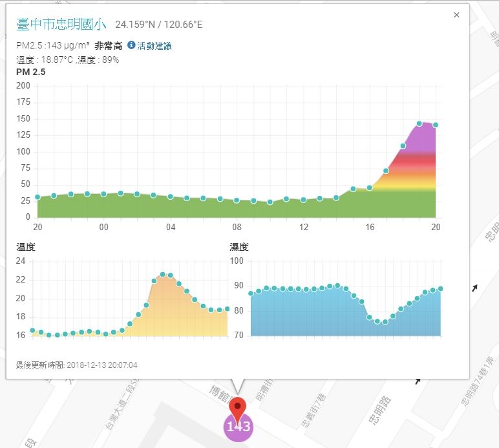Open the 臺中市忠明國小 station title
The width and height of the screenshot is (499, 448).
point(61,25)
